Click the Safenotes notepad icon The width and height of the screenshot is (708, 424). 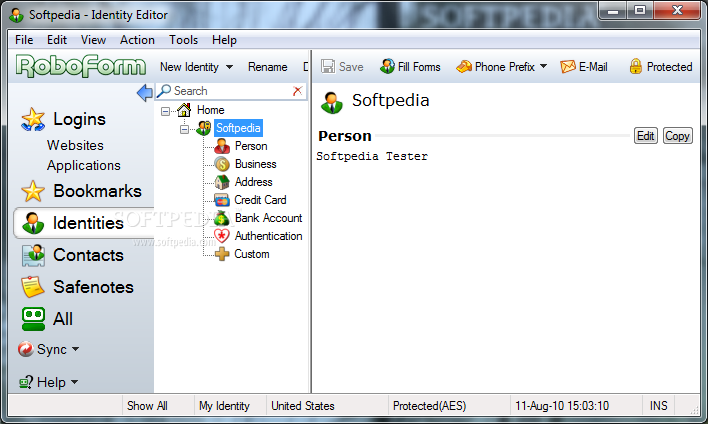33,287
